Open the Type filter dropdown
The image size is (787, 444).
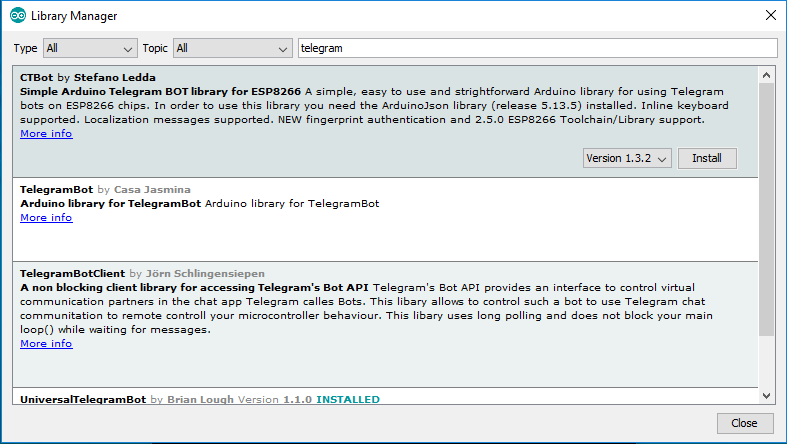90,48
